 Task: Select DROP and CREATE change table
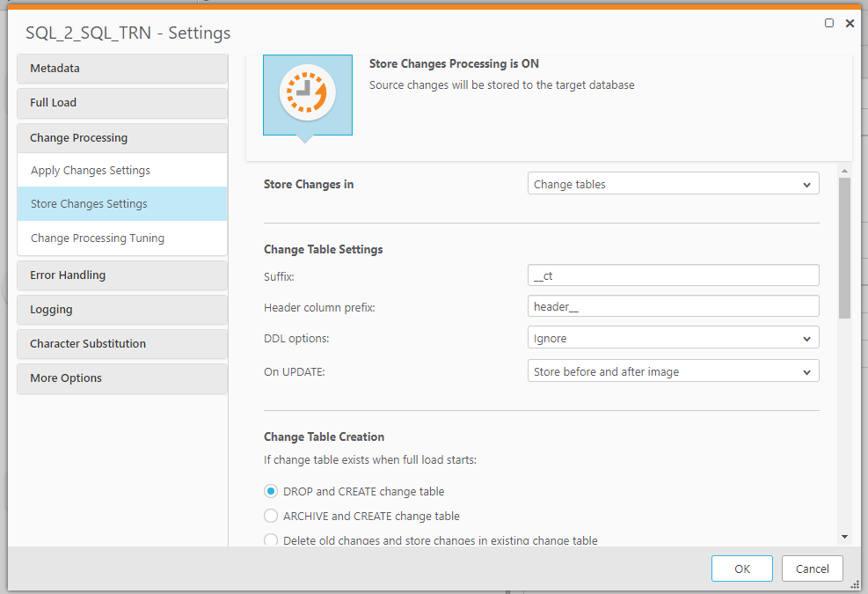pyautogui.click(x=272, y=492)
